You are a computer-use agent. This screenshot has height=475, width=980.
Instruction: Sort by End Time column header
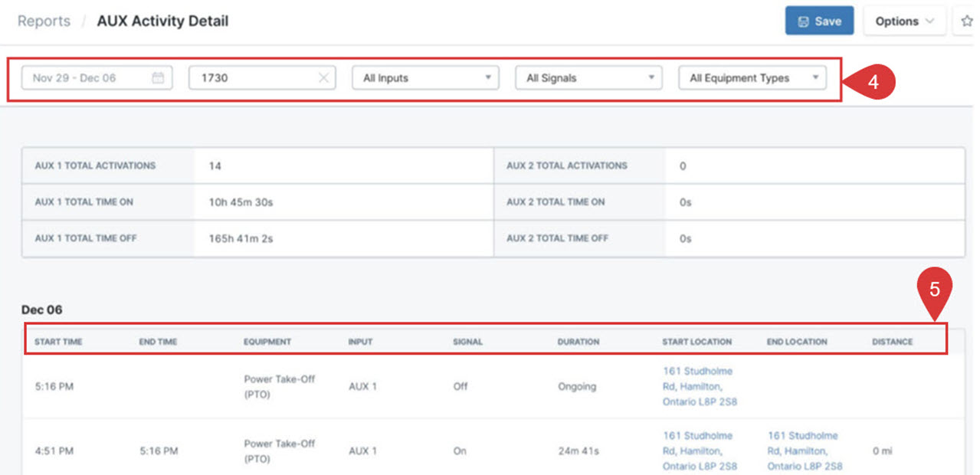click(158, 342)
